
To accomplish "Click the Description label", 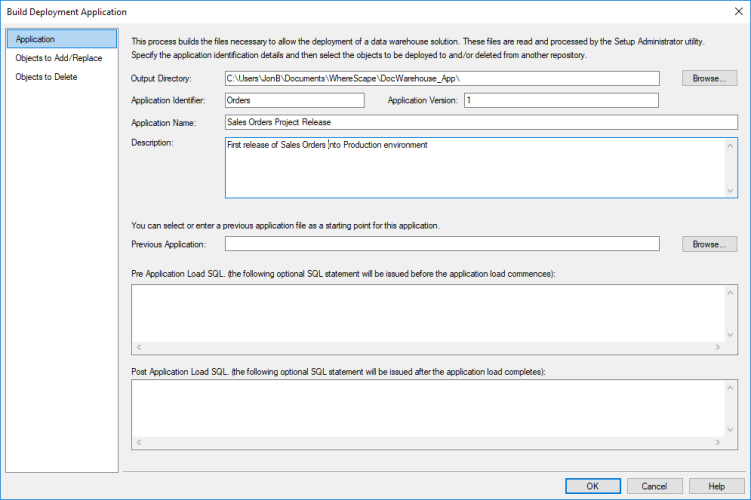I will 152,143.
